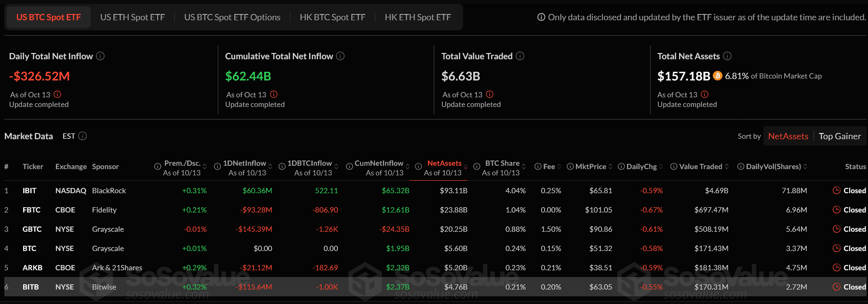Click red alert icon under Total Net Assets date
Viewport: 868px width, 304px height.
pos(705,94)
